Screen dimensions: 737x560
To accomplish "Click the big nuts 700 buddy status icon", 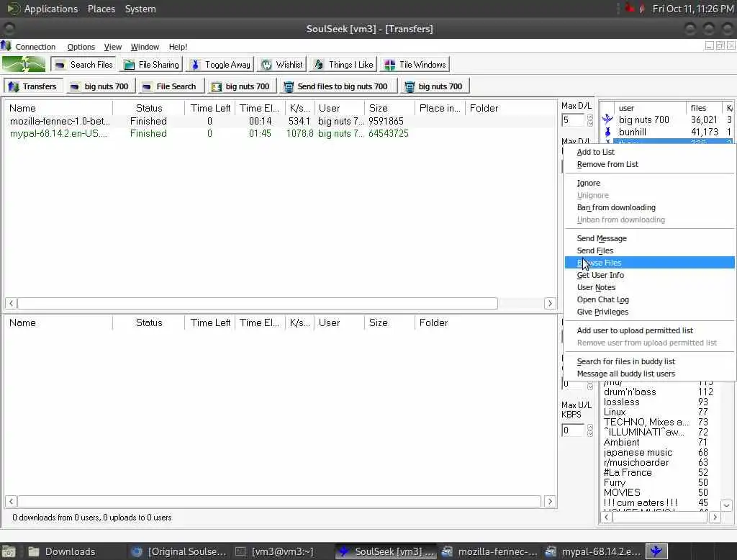I will click(x=607, y=119).
